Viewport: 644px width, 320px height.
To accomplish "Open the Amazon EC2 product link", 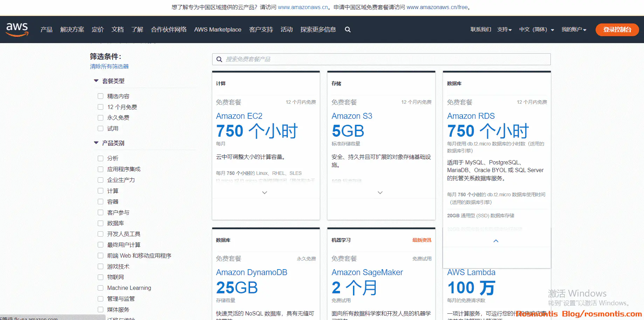I will click(239, 116).
